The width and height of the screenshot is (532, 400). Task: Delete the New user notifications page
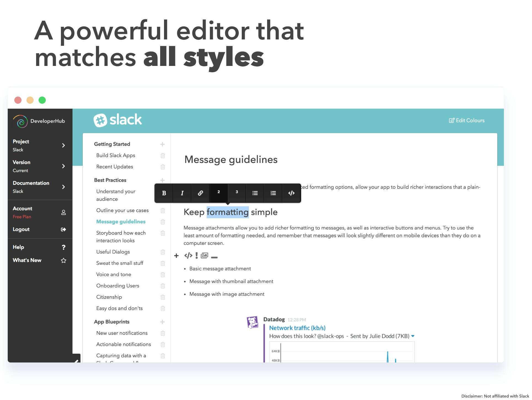163,333
